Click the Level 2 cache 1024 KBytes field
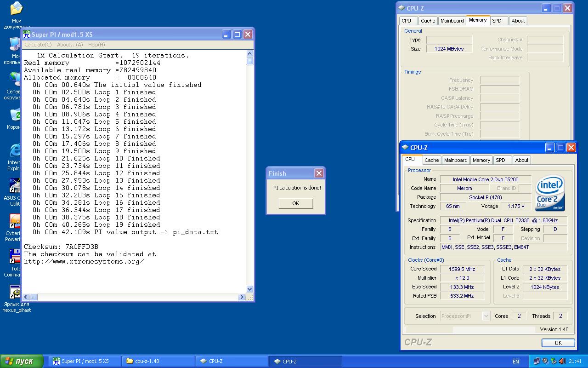This screenshot has height=368, width=588. (x=545, y=287)
